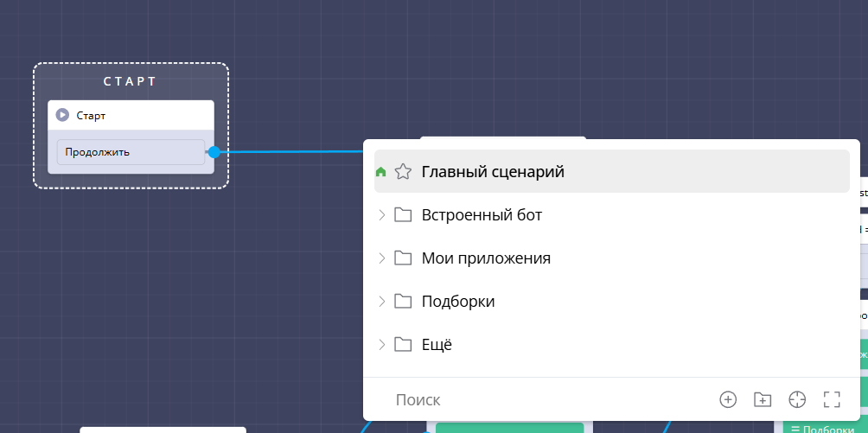Click the new folder icon with plus
The width and height of the screenshot is (868, 433).
coord(762,399)
